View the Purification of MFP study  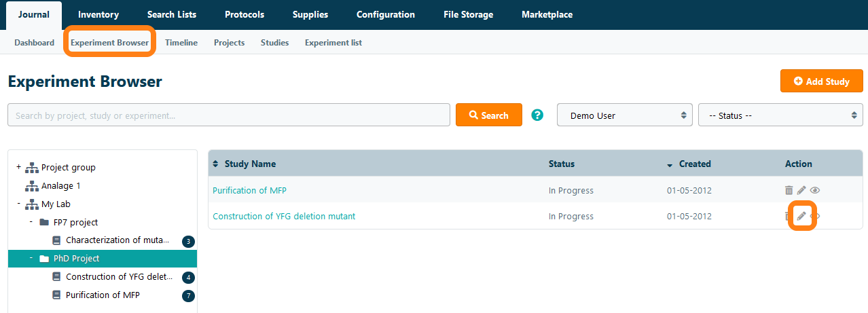tap(815, 191)
